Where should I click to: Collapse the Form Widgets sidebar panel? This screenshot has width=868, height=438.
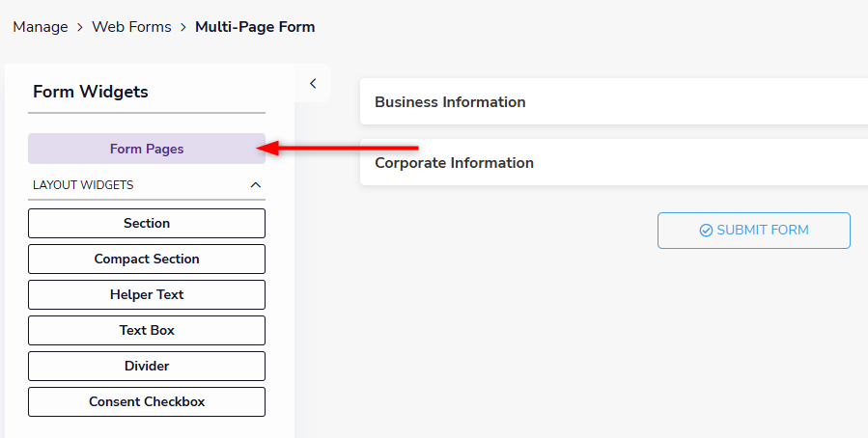[x=313, y=84]
